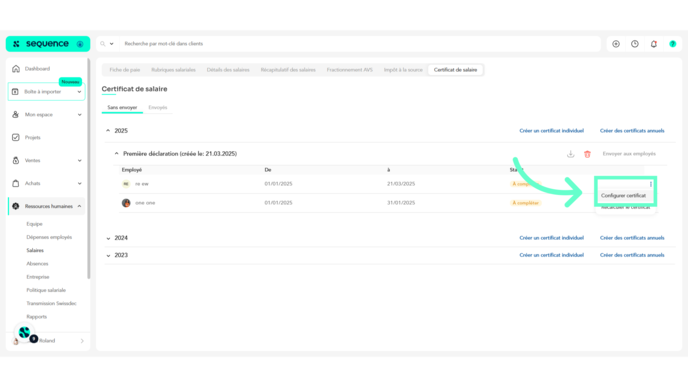688x387 pixels.
Task: Open the Fiche de paie tab
Action: [125, 70]
